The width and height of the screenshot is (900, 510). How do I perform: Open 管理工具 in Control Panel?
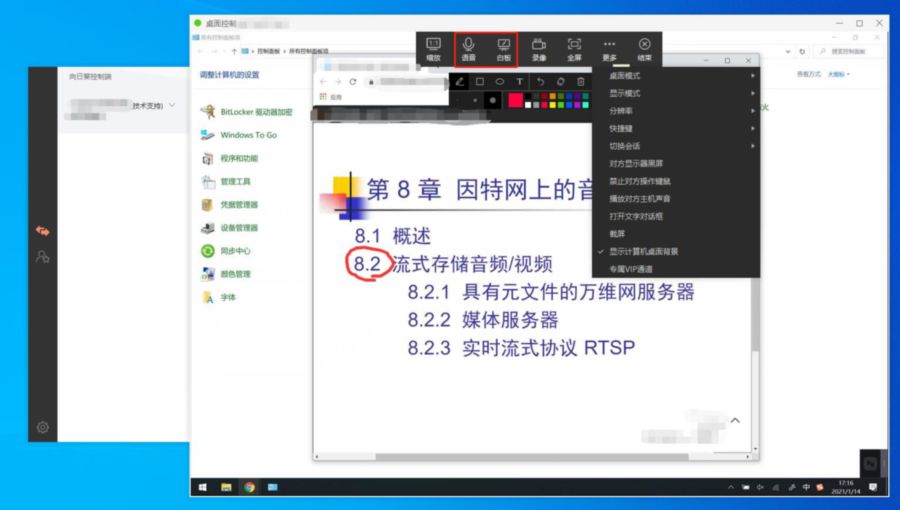(226, 182)
